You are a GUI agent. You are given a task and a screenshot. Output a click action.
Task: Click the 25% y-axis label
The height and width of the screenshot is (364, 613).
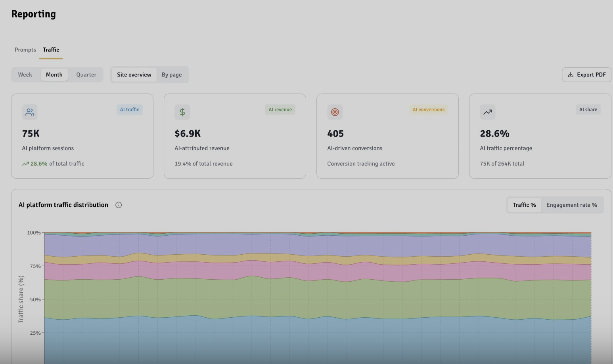coord(35,333)
